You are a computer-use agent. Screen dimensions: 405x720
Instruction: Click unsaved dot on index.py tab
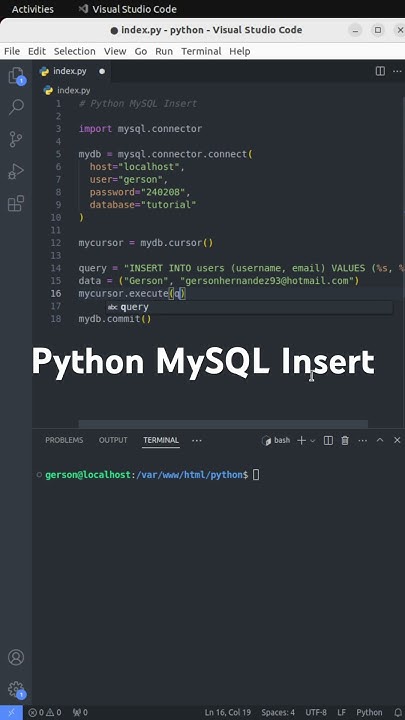102,71
